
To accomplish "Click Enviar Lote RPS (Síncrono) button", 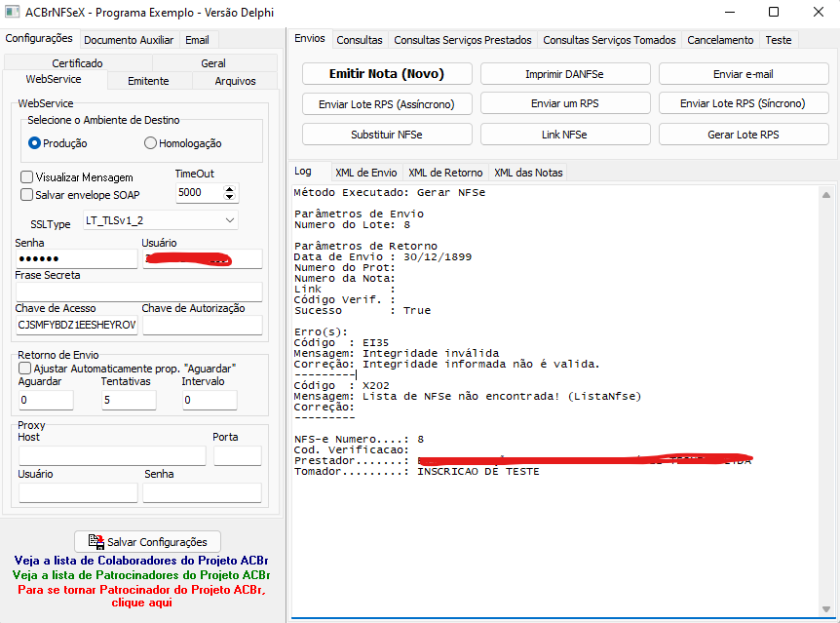I will tap(744, 104).
